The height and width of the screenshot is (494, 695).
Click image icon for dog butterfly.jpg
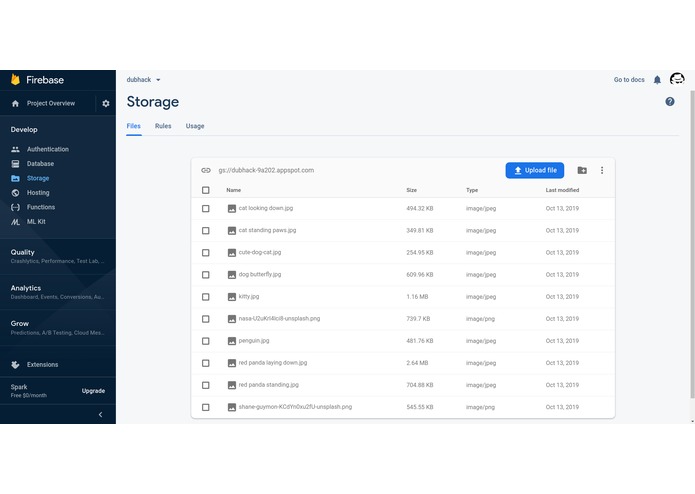(x=232, y=275)
